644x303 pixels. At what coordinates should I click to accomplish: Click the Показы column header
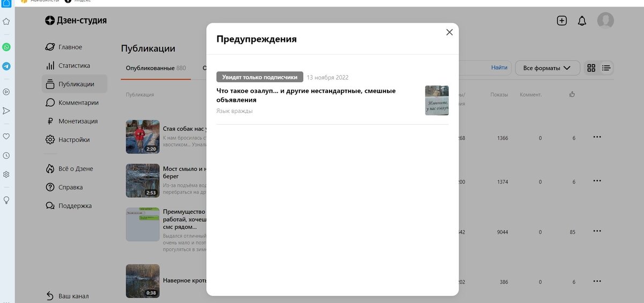(x=499, y=95)
